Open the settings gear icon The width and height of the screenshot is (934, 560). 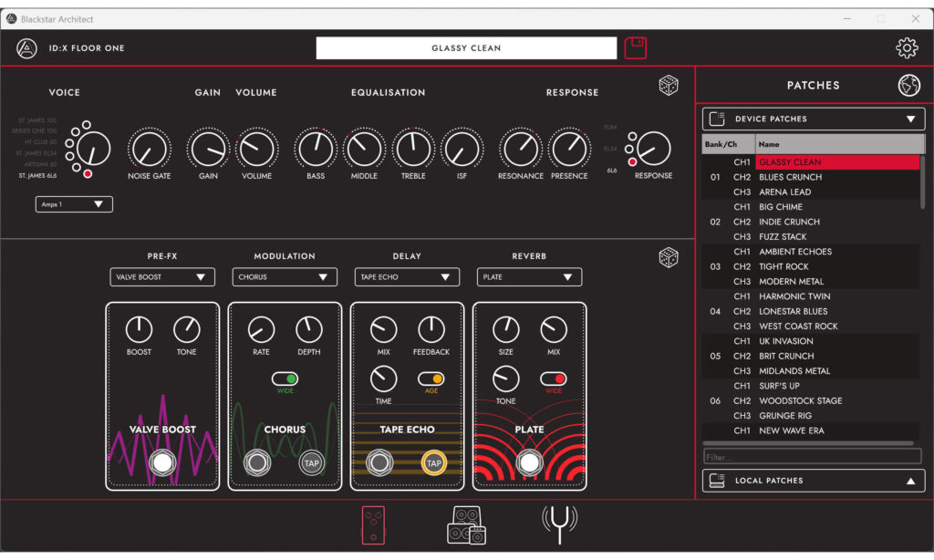906,48
